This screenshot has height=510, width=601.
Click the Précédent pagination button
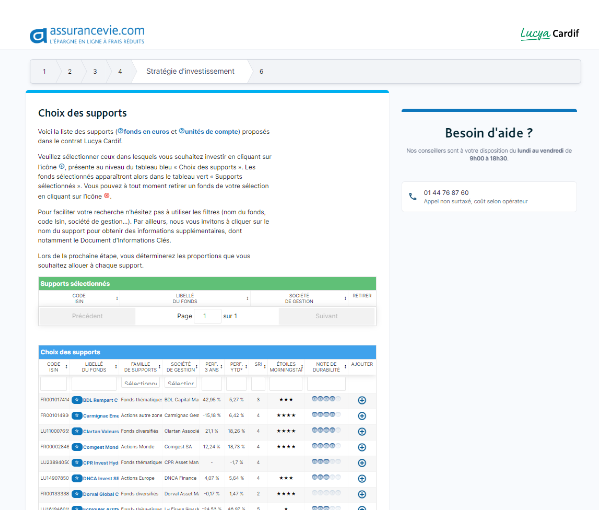point(88,316)
